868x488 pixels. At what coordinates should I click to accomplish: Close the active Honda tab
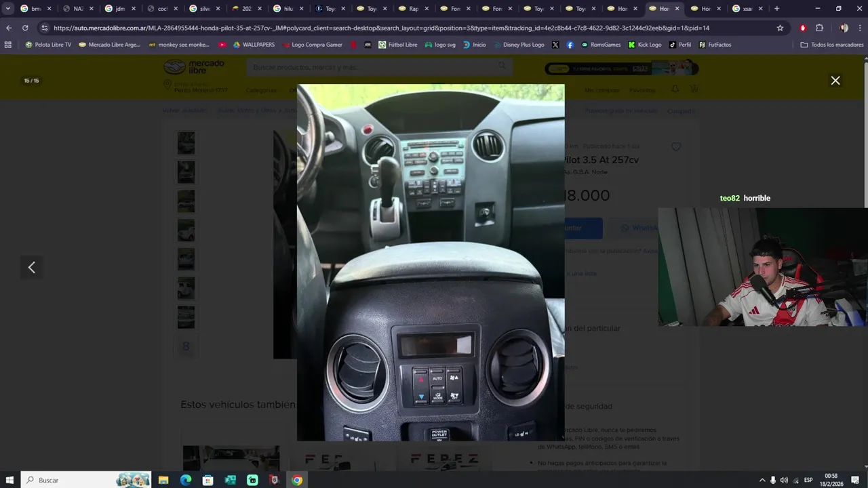tap(677, 9)
